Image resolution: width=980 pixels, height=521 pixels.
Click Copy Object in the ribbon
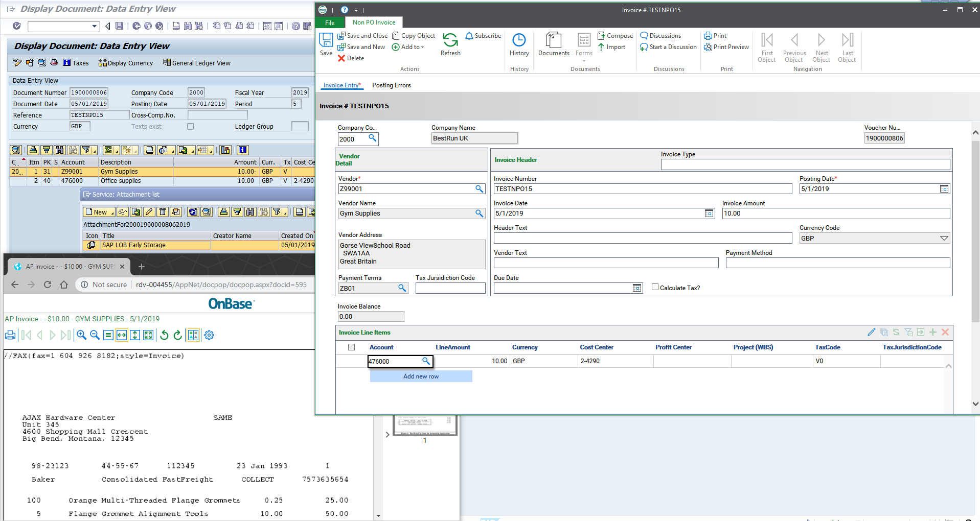pos(414,36)
